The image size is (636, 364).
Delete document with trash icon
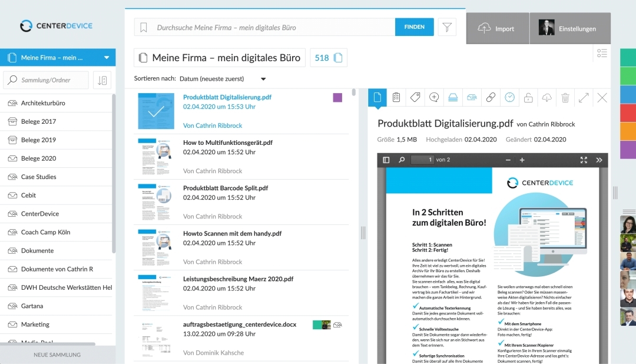coord(565,97)
